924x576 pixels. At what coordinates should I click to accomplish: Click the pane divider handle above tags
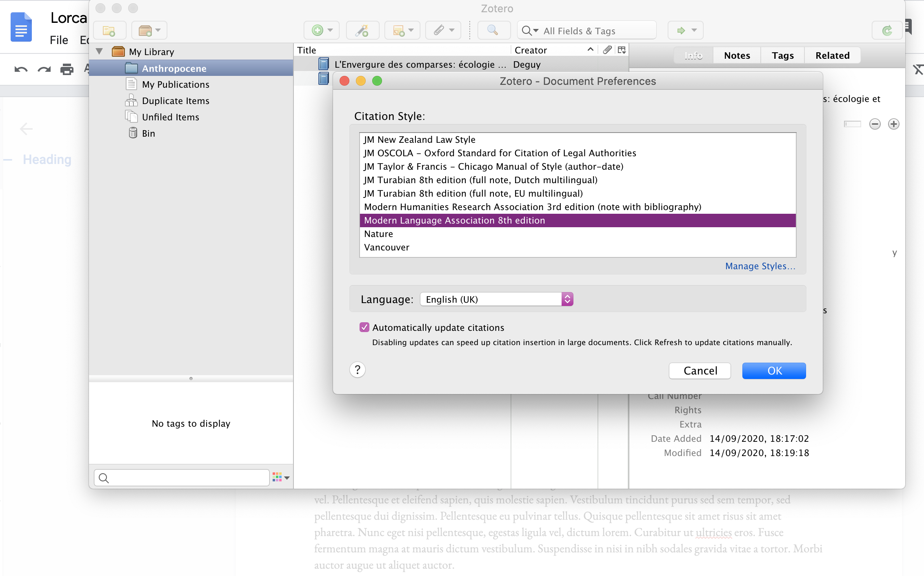191,379
